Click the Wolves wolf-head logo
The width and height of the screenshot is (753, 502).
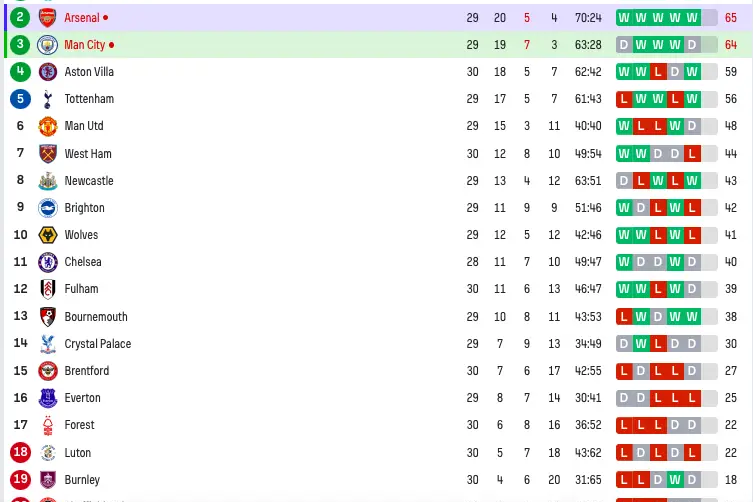tap(48, 235)
